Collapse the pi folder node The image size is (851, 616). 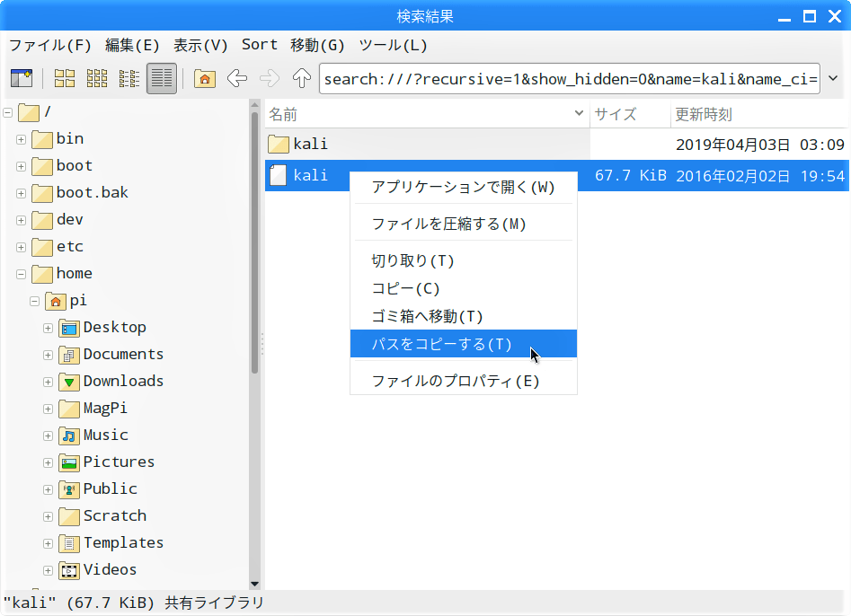[x=35, y=301]
